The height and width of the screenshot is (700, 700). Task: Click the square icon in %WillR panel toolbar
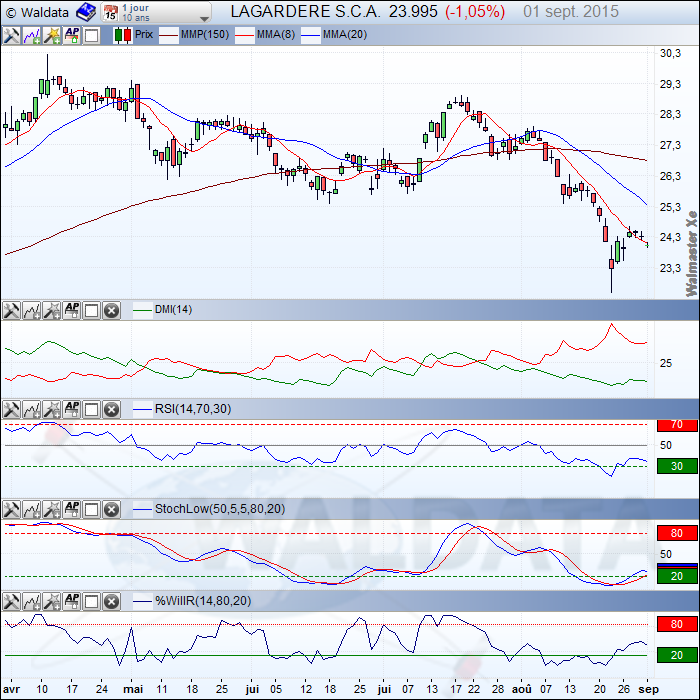click(92, 601)
